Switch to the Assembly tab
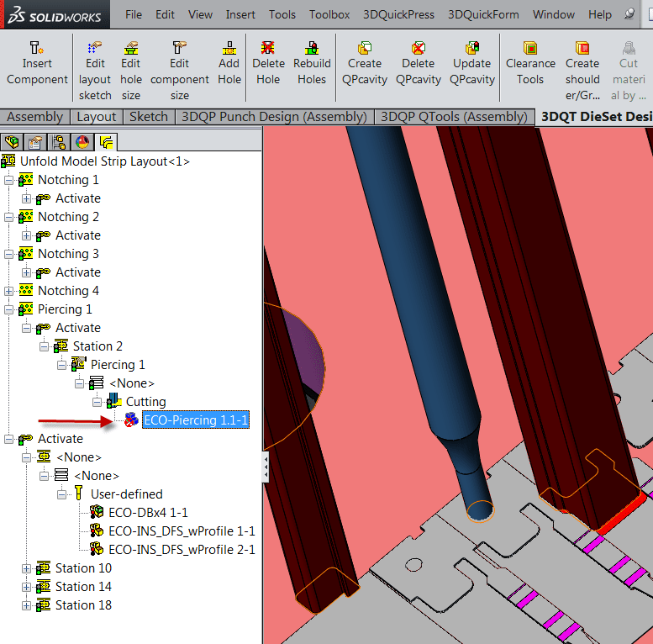653x644 pixels. (x=34, y=117)
